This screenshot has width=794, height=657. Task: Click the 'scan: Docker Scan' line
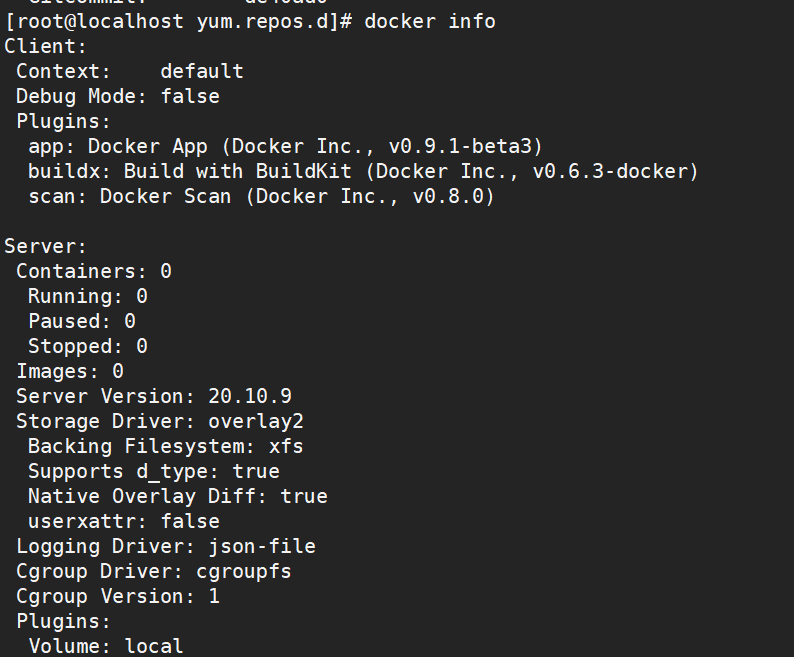(x=261, y=196)
